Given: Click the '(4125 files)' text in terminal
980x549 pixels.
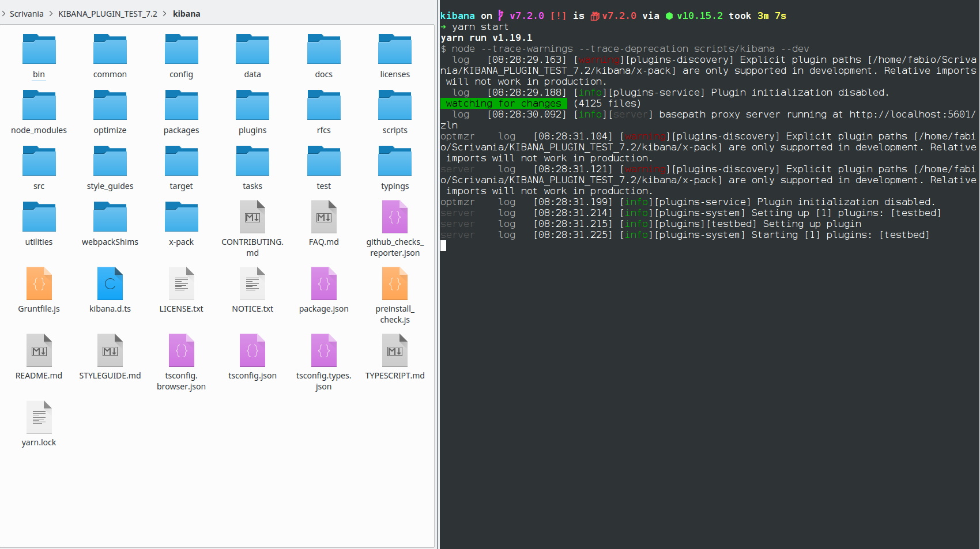Looking at the screenshot, I should [608, 104].
